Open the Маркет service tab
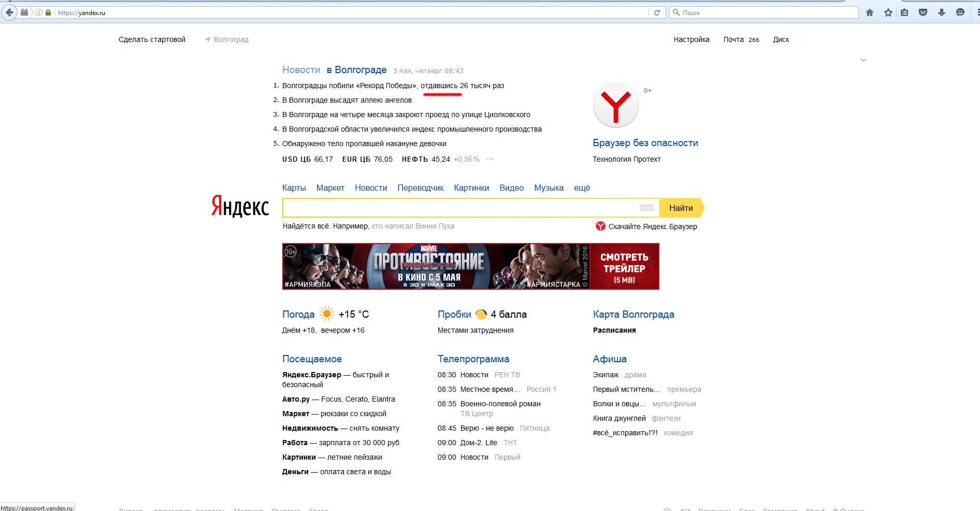 coord(330,188)
